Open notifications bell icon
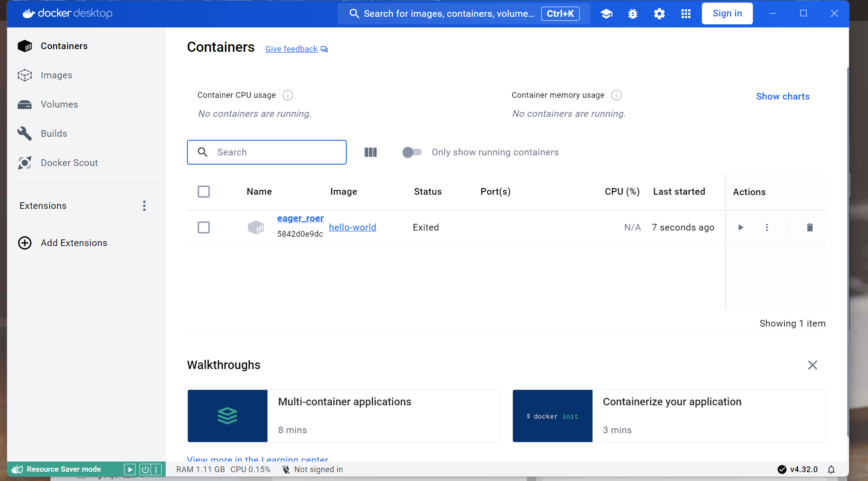The height and width of the screenshot is (481, 868). coord(831,469)
